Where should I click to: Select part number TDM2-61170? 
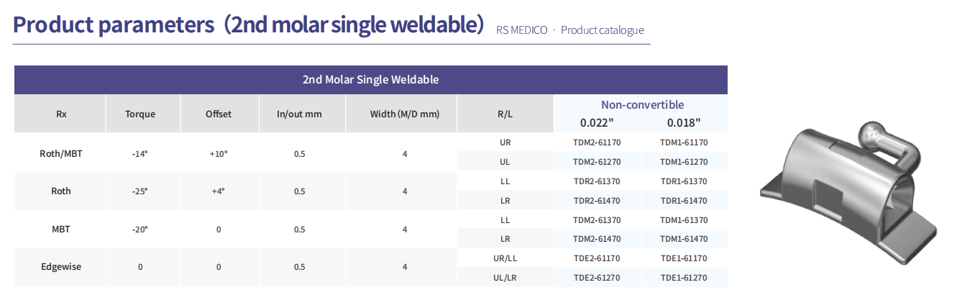(x=596, y=142)
